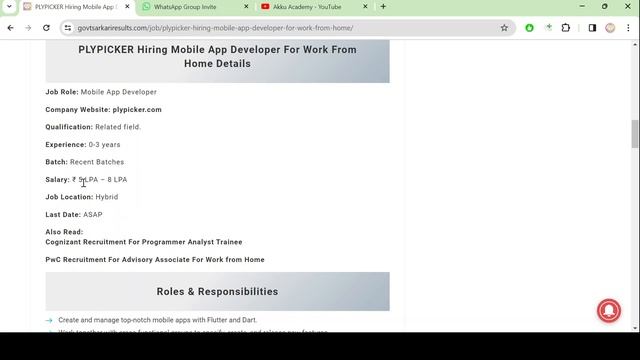Click the scrollbar down arrow
Screen dimensions: 640x360
coord(635,328)
